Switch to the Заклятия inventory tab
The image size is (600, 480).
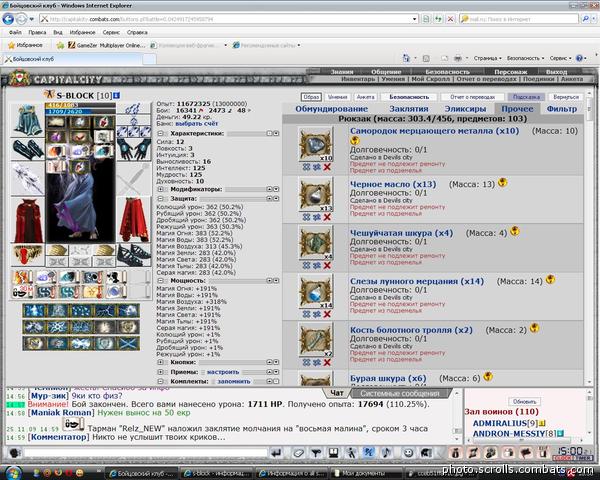(409, 109)
